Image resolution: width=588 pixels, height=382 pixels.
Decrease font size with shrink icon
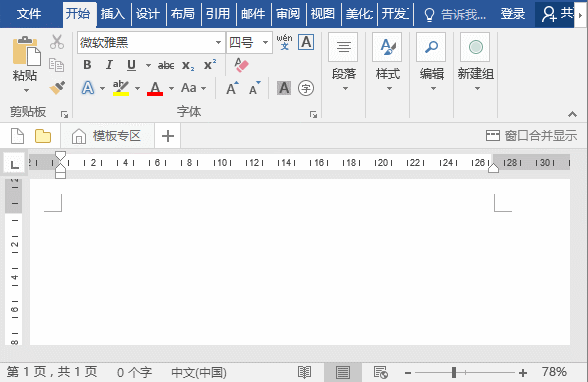(255, 88)
